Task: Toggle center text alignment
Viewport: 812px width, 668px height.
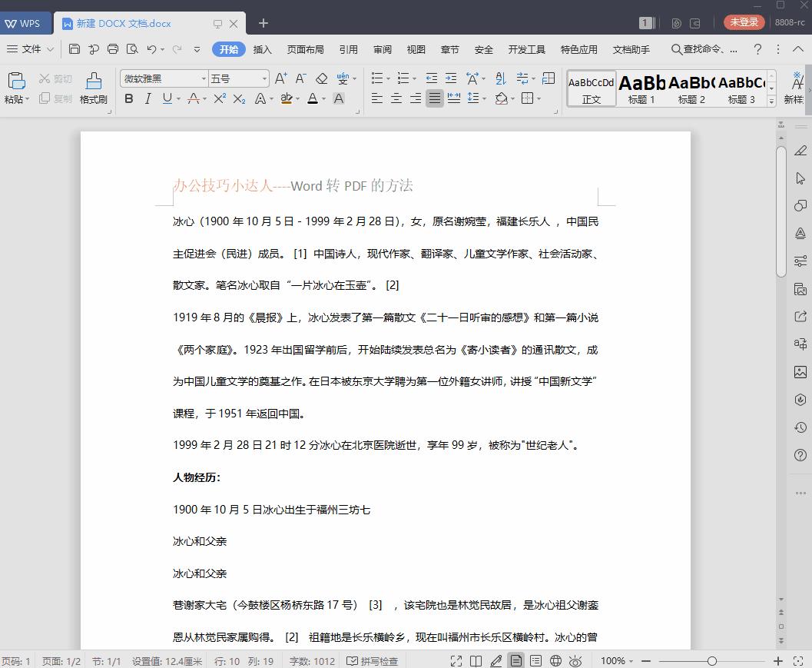Action: point(396,98)
